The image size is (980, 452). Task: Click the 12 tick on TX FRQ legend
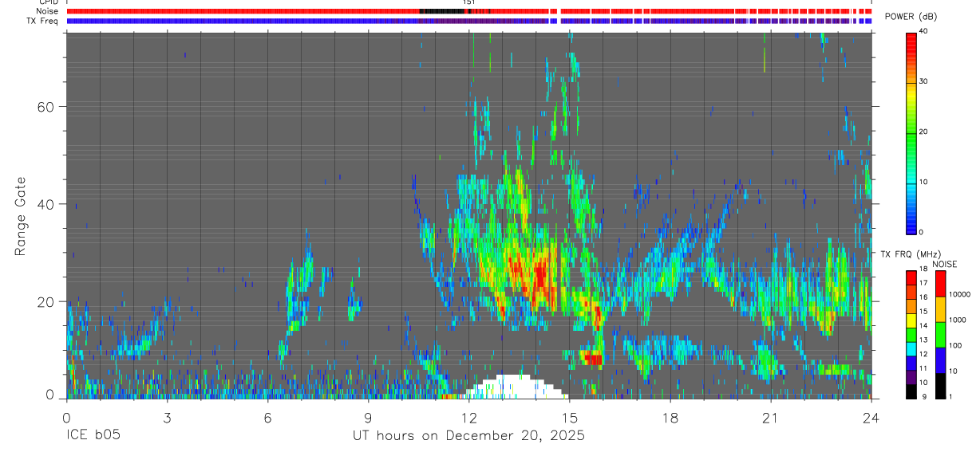pyautogui.click(x=922, y=354)
